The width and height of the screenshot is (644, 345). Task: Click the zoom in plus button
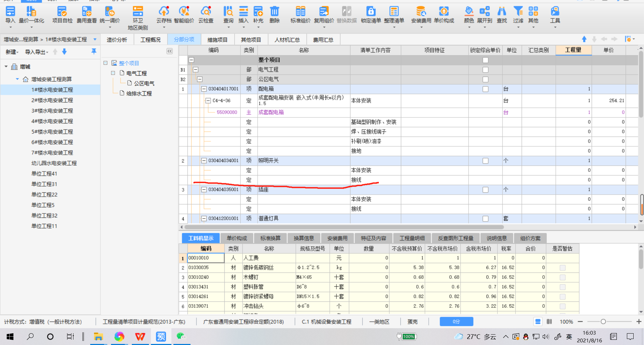click(x=639, y=322)
